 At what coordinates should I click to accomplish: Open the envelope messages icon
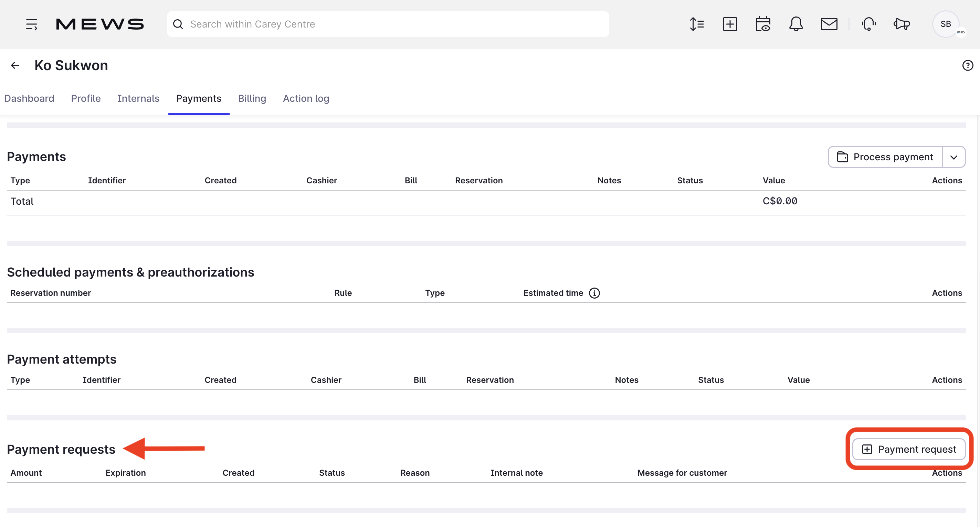[x=829, y=24]
